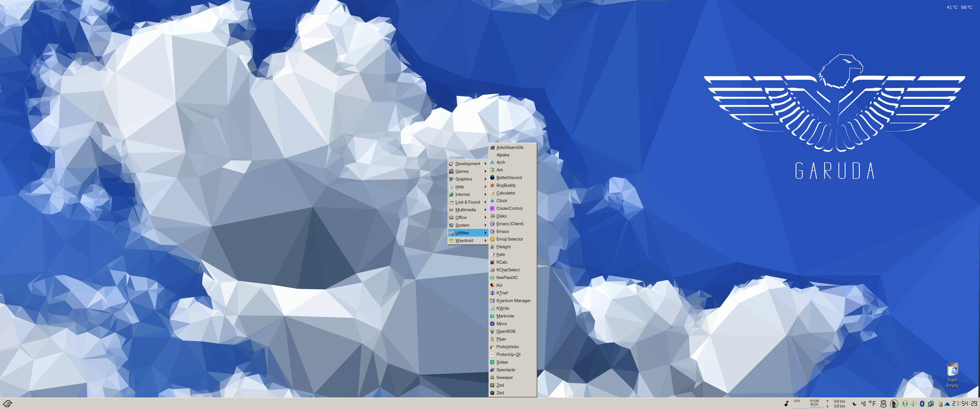Start Micro editor

[x=513, y=324]
